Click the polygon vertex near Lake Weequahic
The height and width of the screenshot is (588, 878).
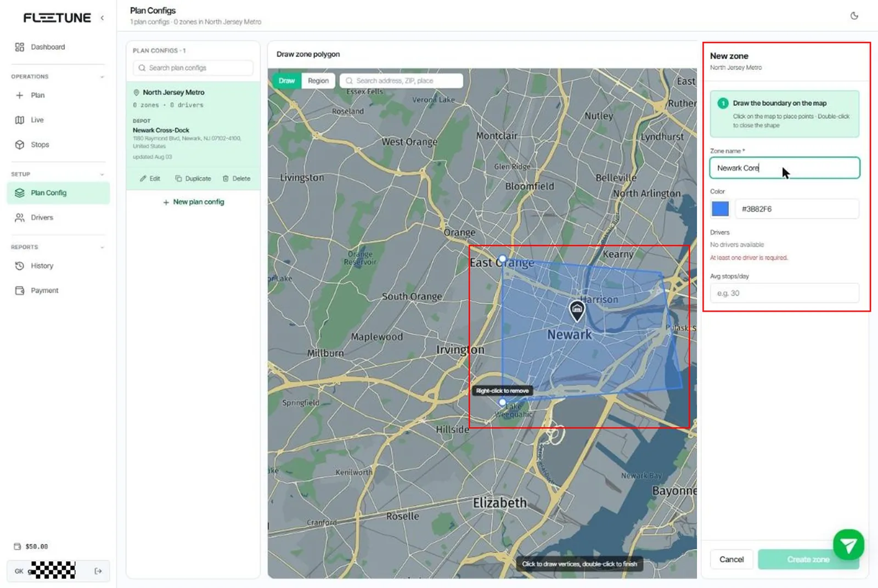502,402
